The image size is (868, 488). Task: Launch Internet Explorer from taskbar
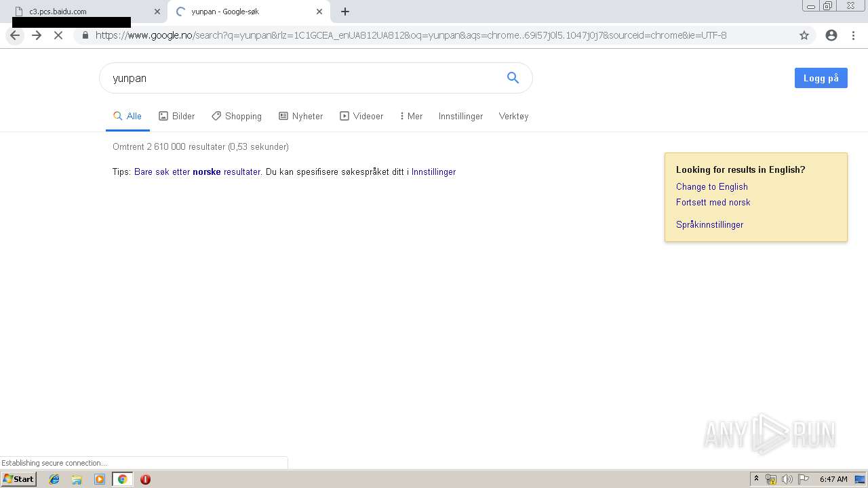(54, 479)
